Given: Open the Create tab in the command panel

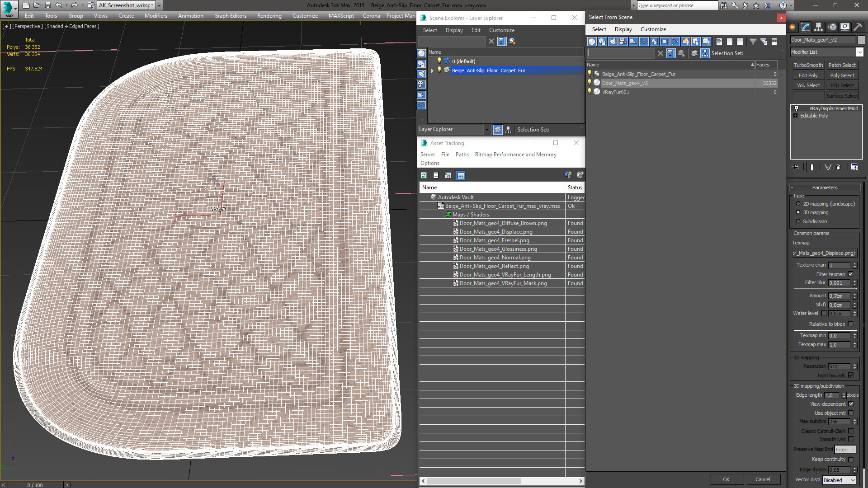Looking at the screenshot, I should [x=793, y=27].
